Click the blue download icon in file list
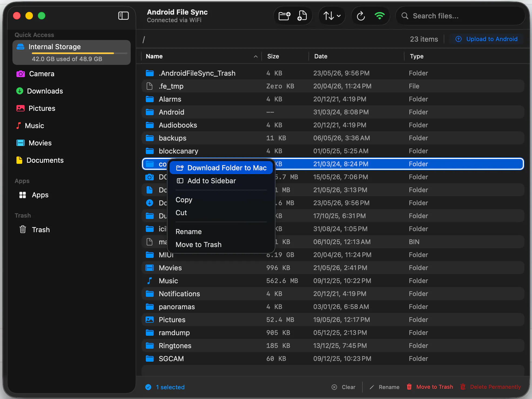The height and width of the screenshot is (399, 532). pyautogui.click(x=150, y=203)
